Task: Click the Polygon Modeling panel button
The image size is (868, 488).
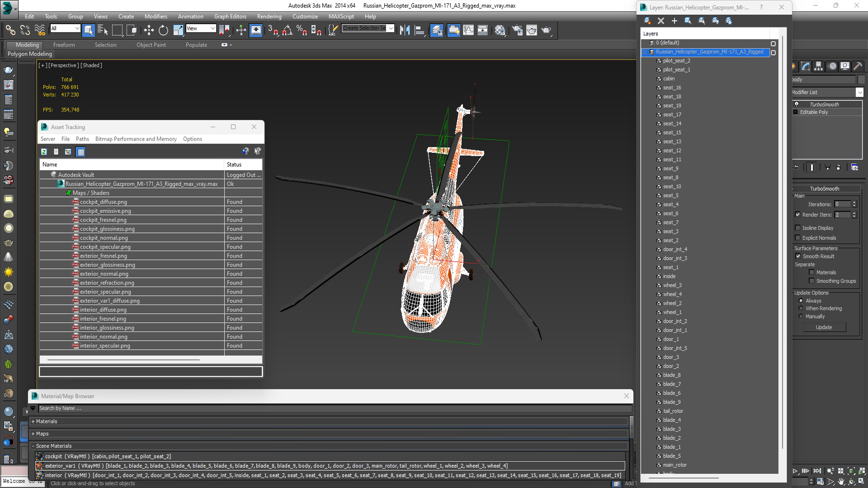Action: pyautogui.click(x=29, y=54)
